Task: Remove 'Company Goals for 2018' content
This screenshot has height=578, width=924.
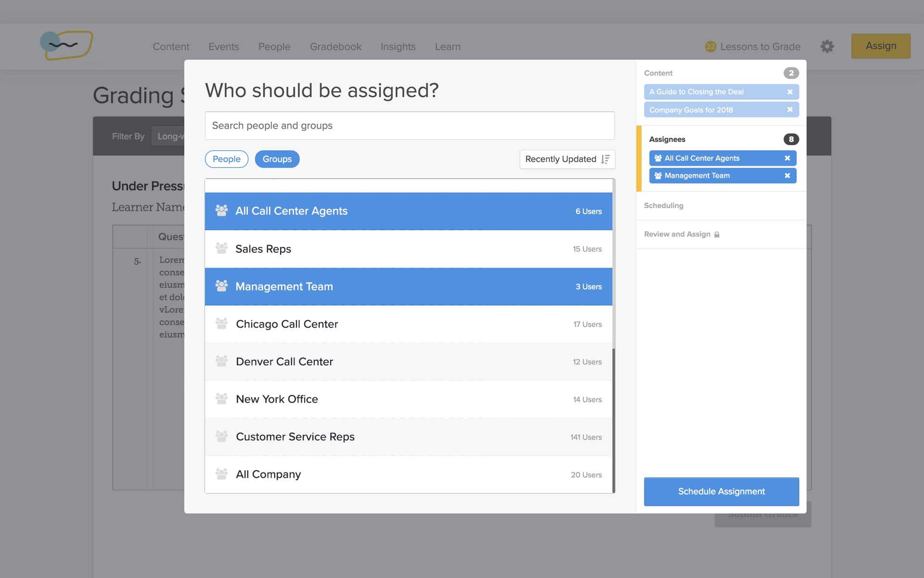Action: [790, 110]
